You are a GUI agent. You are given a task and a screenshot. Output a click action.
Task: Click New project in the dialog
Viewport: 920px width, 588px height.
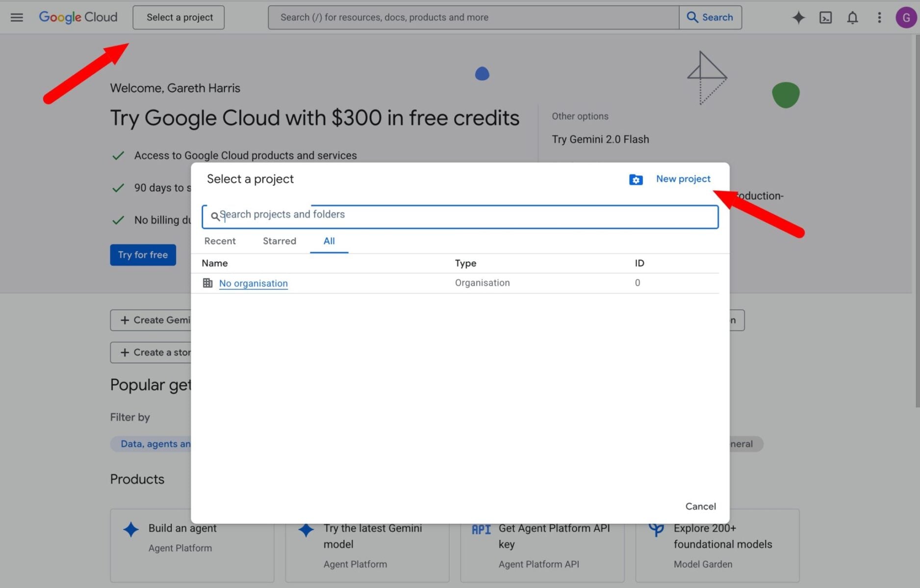pyautogui.click(x=683, y=179)
